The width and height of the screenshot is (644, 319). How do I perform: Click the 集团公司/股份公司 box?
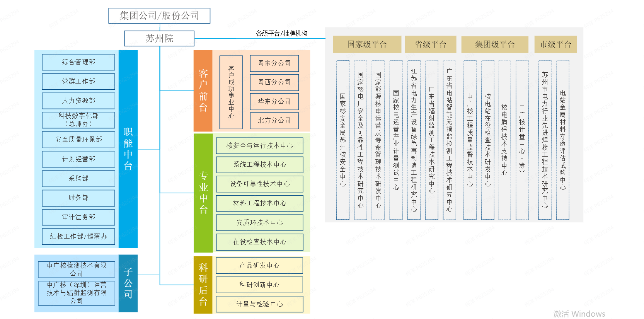(159, 16)
